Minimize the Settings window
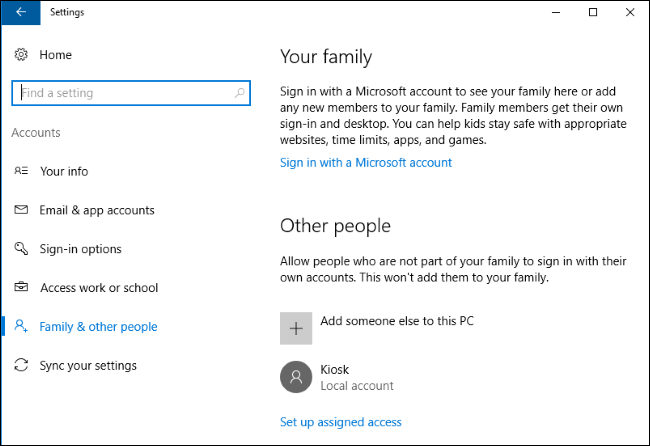 556,12
